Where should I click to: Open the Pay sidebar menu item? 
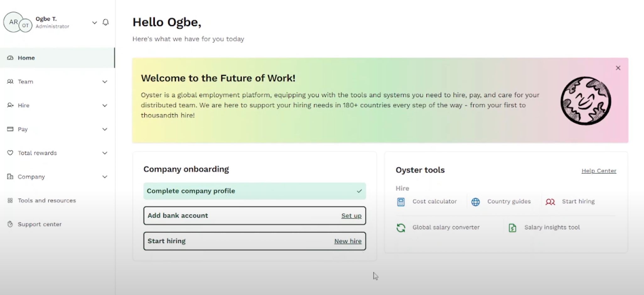click(x=23, y=129)
